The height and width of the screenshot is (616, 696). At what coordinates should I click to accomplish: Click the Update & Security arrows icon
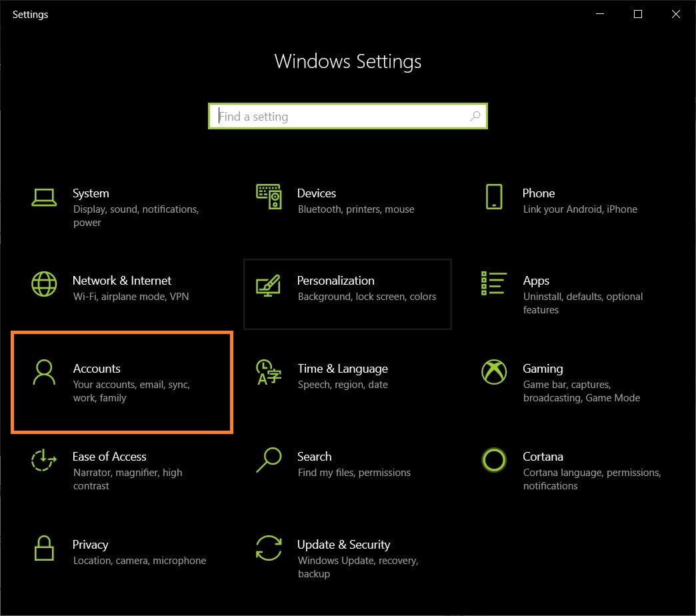[x=269, y=548]
